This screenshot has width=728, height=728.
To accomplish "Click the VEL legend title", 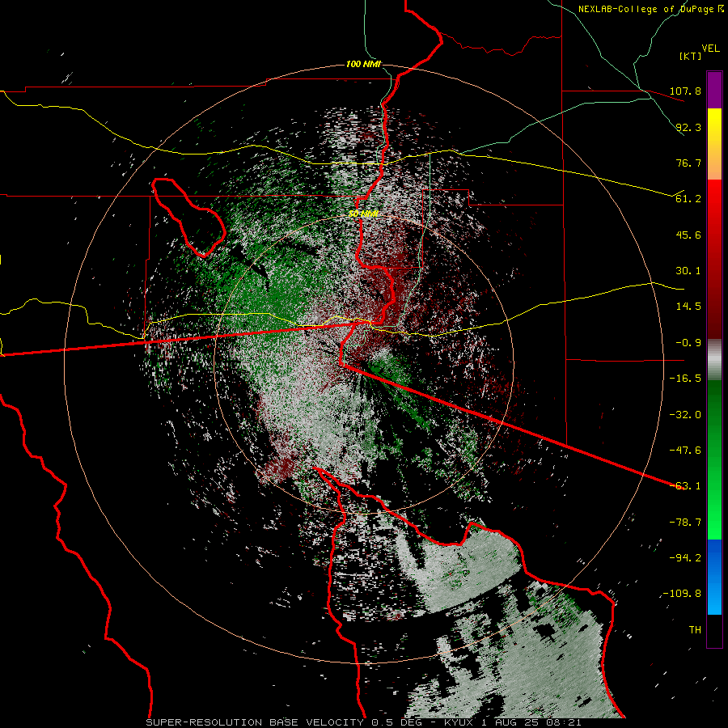I will [x=710, y=48].
